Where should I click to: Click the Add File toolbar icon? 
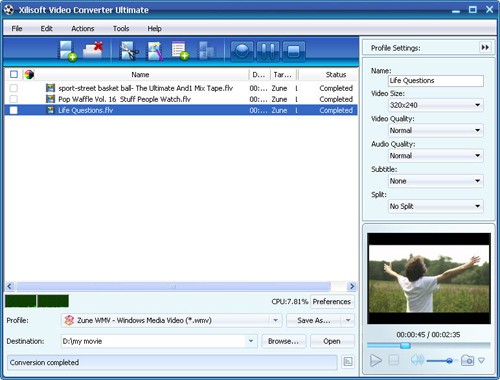(67, 51)
